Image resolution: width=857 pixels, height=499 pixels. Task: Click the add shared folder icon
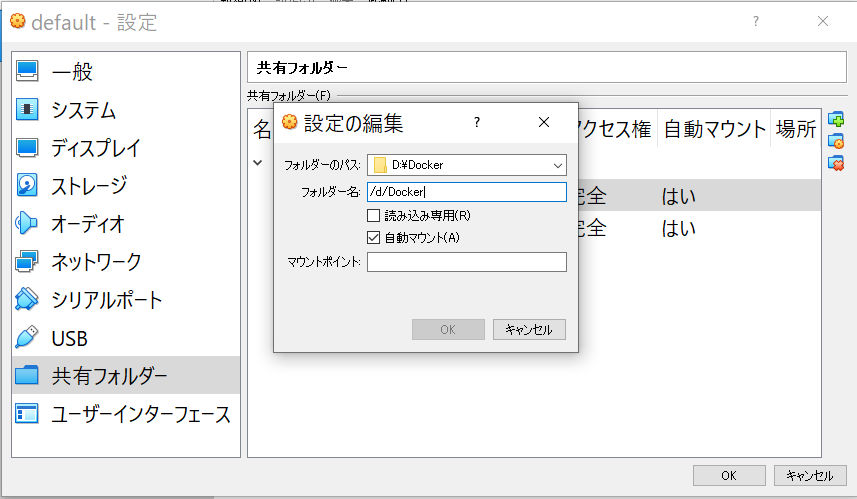836,121
